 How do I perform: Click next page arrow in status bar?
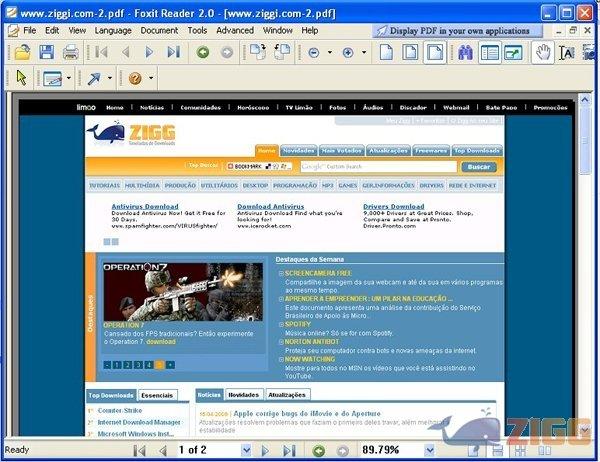coord(266,451)
